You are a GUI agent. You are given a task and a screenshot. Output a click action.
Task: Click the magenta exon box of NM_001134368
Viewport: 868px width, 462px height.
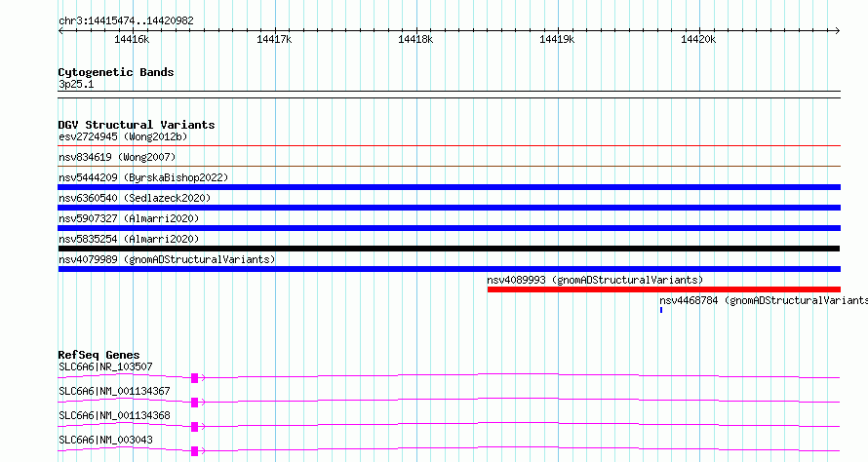[194, 427]
